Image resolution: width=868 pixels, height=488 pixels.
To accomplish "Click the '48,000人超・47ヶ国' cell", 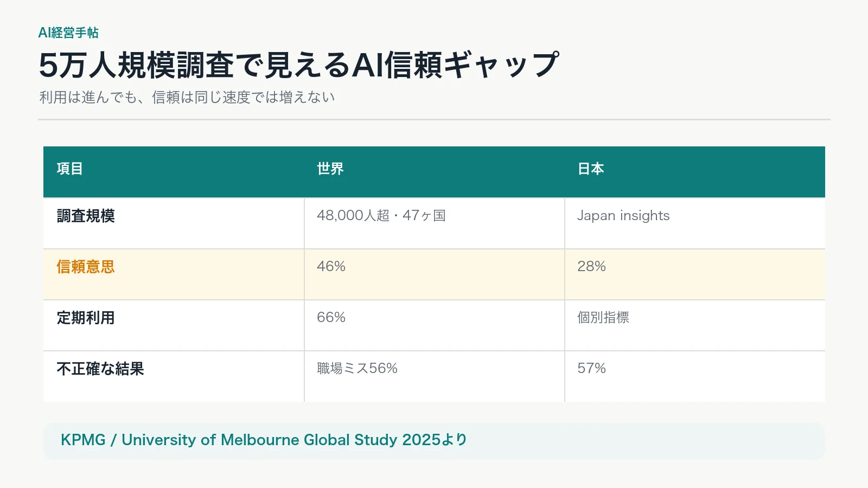I will point(381,215).
